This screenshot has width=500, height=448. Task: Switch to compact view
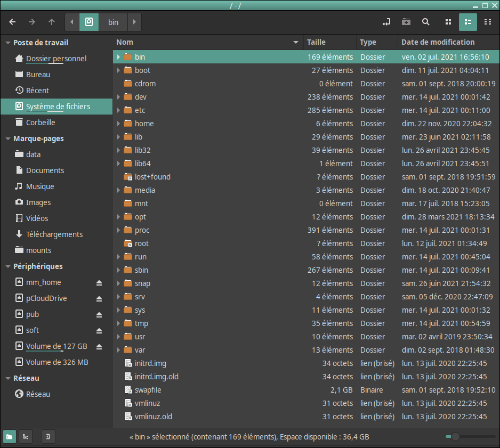tap(488, 22)
